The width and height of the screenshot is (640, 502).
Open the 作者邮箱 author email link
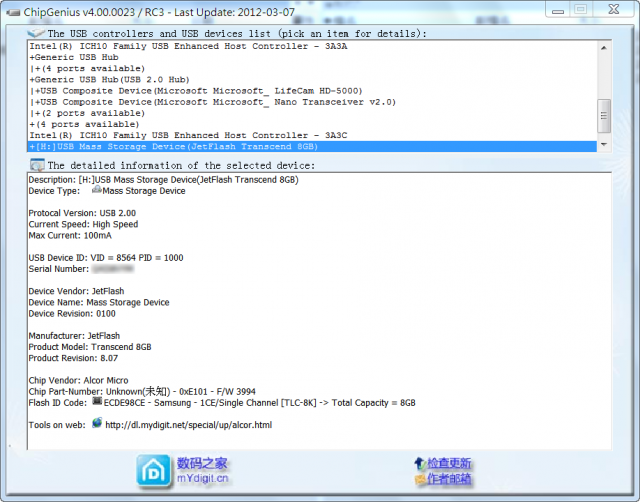point(449,478)
